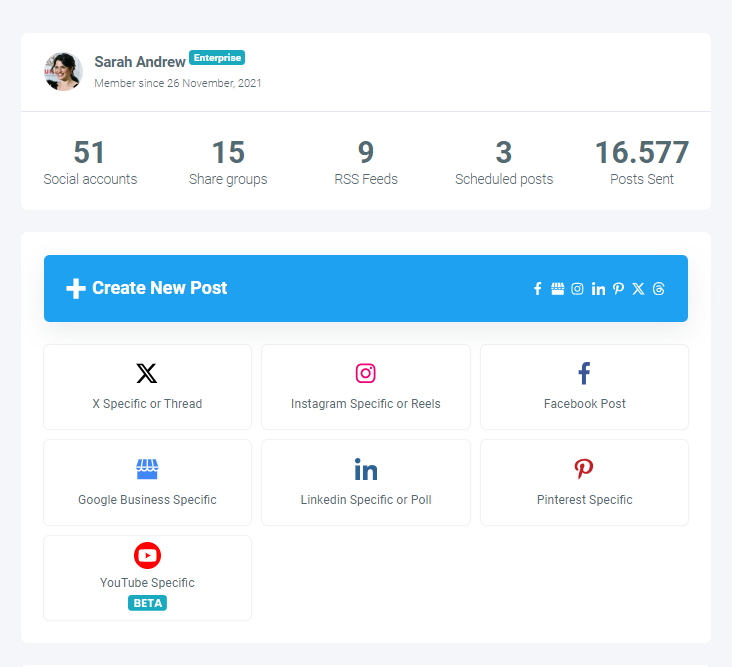Click the Enterprise plan badge
This screenshot has height=667, width=732.
tap(217, 57)
